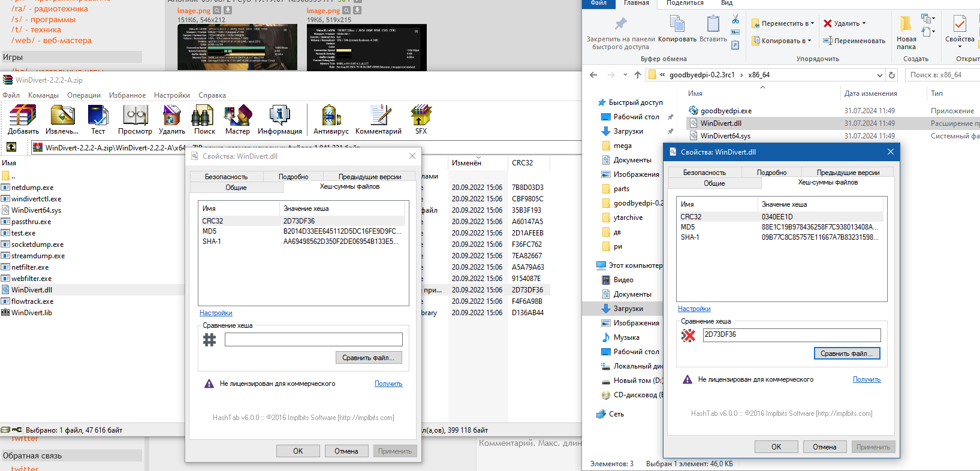
Task: Refresh the Explorer address bar
Action: [x=892, y=75]
